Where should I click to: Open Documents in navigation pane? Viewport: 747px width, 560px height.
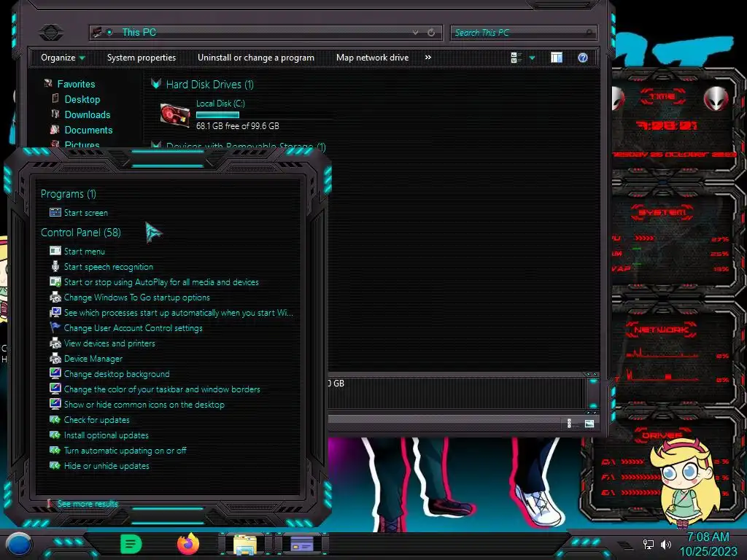[x=88, y=130]
